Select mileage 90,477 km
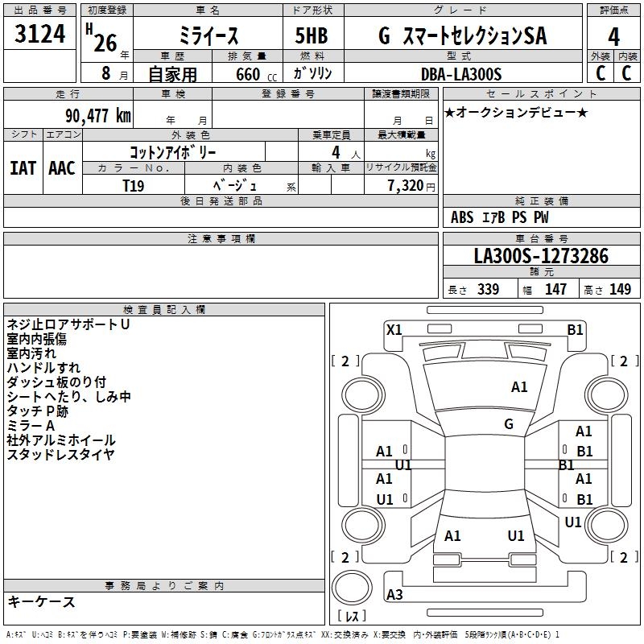The height and width of the screenshot is (644, 644). point(98,116)
